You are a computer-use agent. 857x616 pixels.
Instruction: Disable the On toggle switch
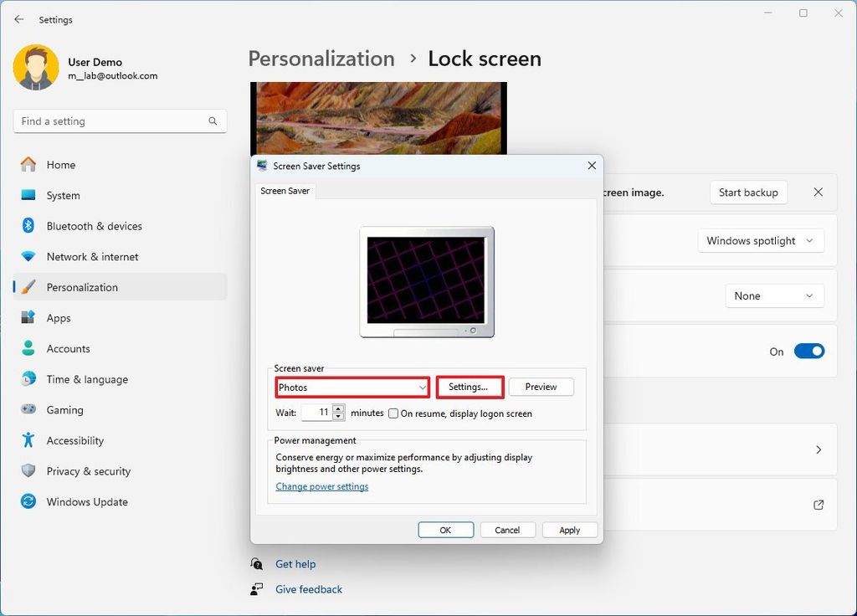point(808,351)
